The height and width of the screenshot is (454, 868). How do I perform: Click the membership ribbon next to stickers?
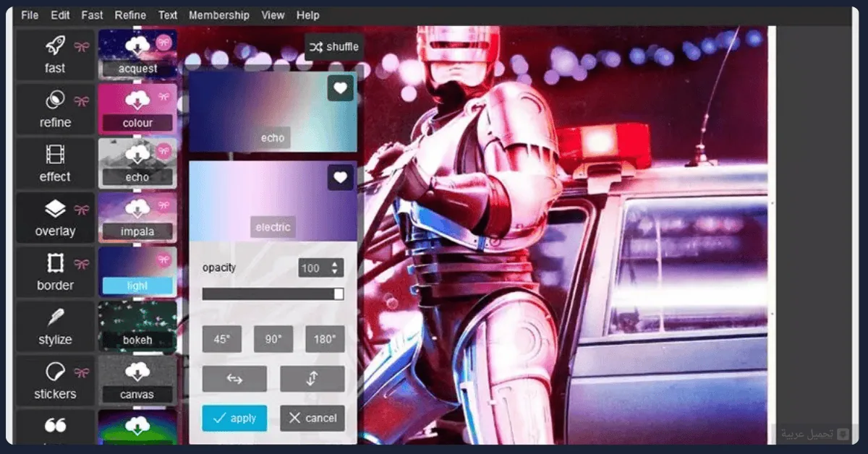[x=82, y=373]
